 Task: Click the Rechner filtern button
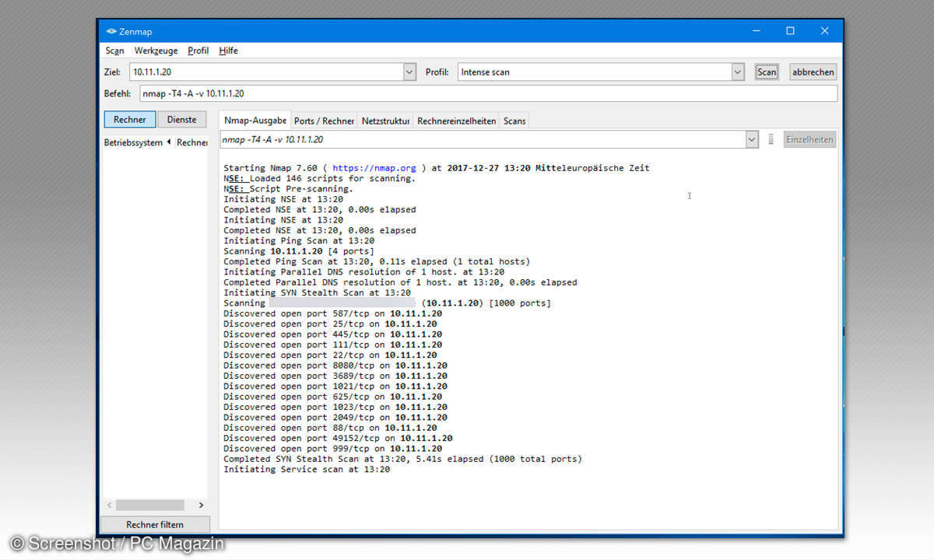click(155, 524)
